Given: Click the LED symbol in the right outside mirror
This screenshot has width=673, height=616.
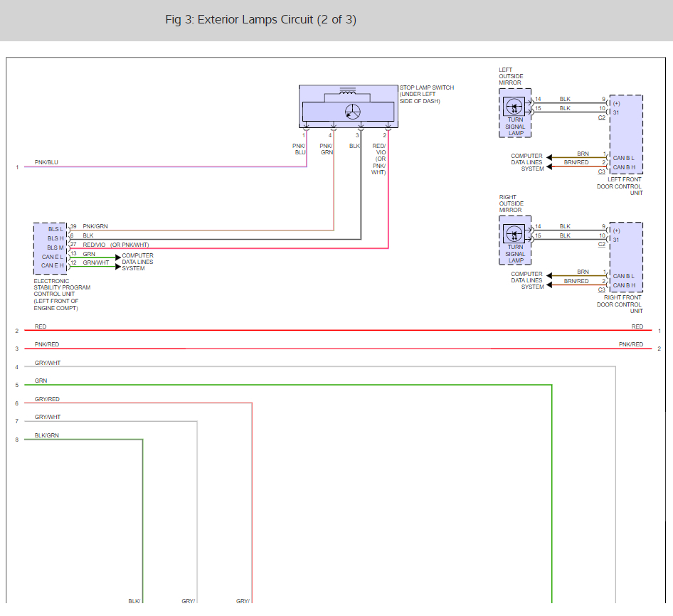Looking at the screenshot, I should coord(514,234).
